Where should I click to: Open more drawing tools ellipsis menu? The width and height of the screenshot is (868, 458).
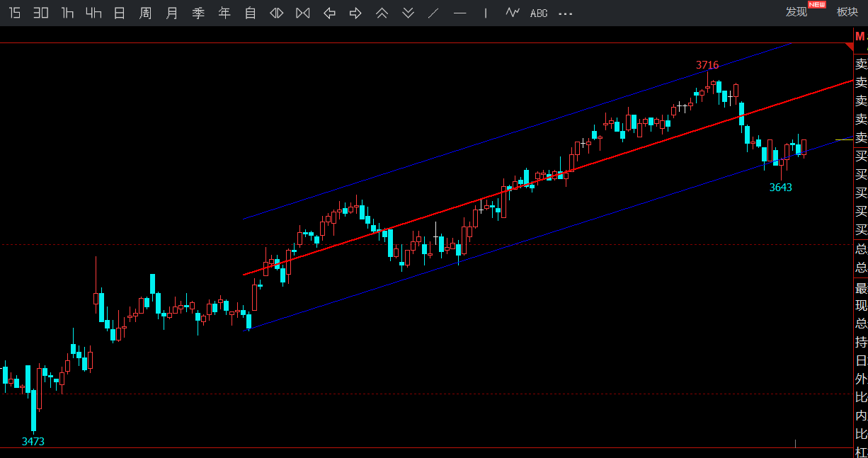565,13
